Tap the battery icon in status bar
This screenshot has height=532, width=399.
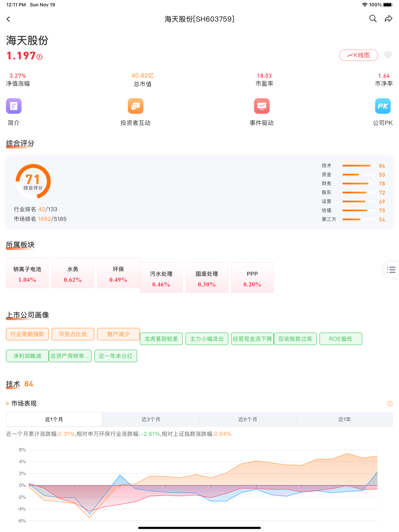coord(388,5)
